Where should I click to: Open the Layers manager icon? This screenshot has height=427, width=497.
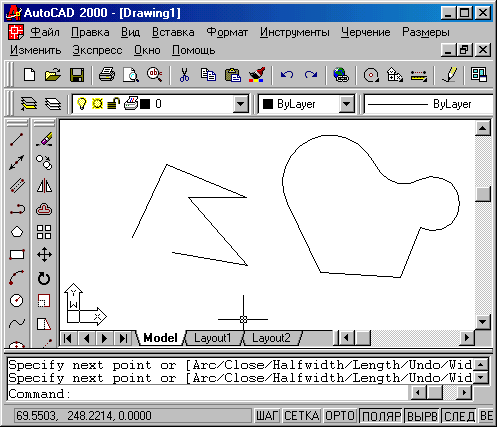click(53, 104)
